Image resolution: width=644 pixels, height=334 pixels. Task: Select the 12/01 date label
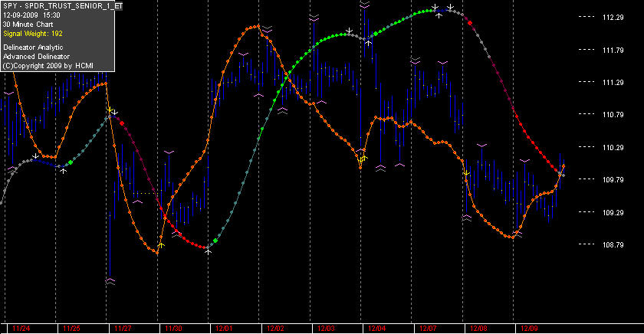(x=224, y=329)
